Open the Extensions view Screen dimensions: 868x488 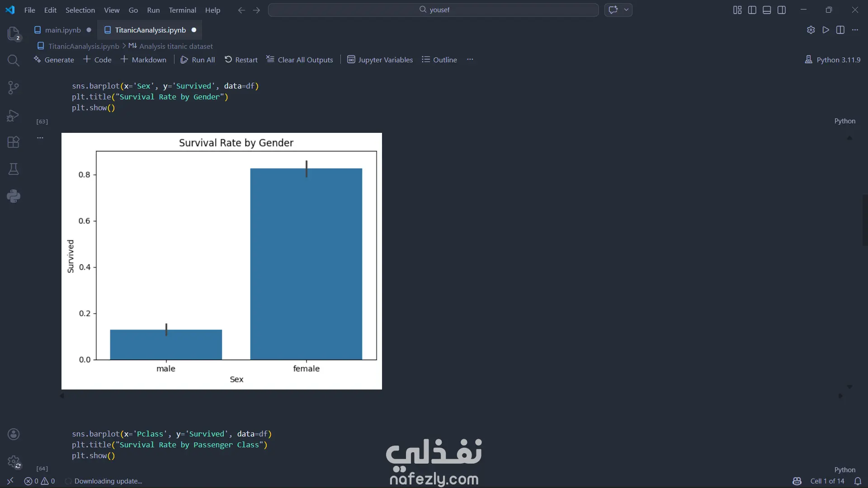tap(14, 142)
